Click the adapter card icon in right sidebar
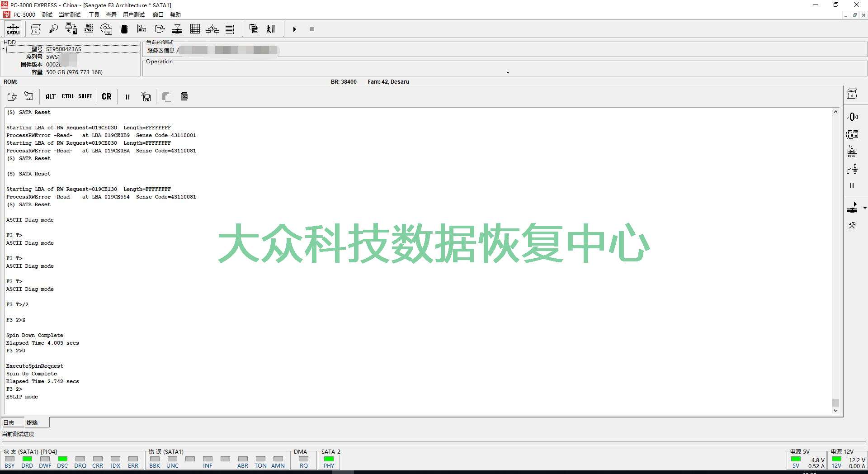This screenshot has height=474, width=868. 852,134
